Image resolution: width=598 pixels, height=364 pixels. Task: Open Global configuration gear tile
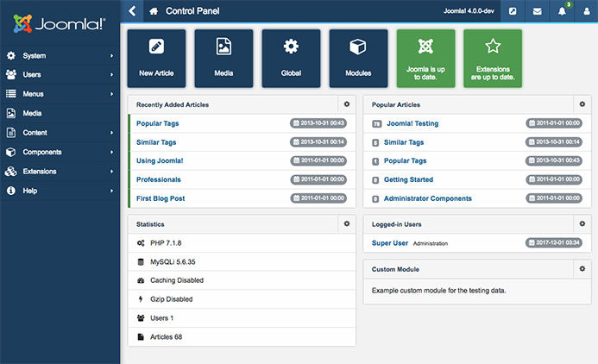(291, 58)
